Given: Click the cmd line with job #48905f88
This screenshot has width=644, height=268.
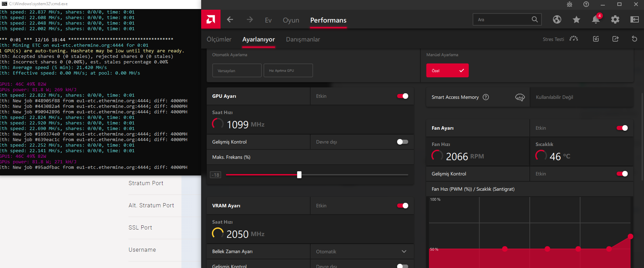Looking at the screenshot, I should 93,101.
